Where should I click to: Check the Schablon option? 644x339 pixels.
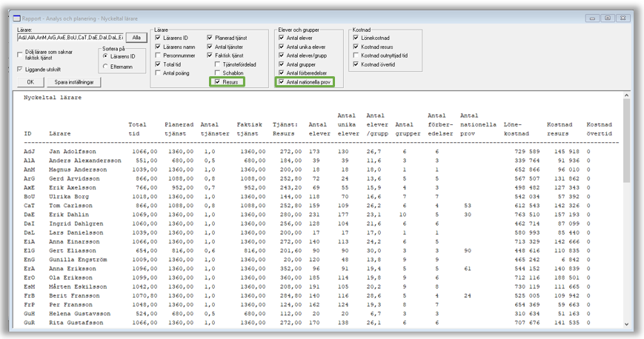pyautogui.click(x=217, y=73)
